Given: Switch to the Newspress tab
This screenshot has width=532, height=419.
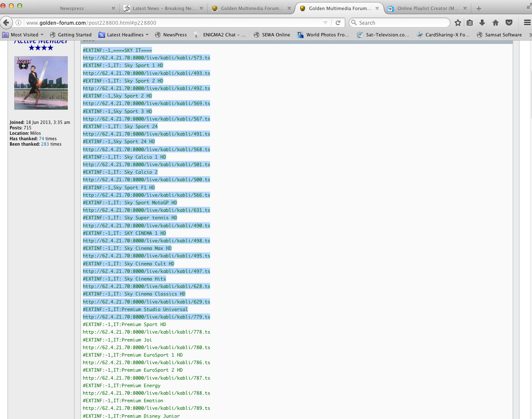Looking at the screenshot, I should [72, 8].
